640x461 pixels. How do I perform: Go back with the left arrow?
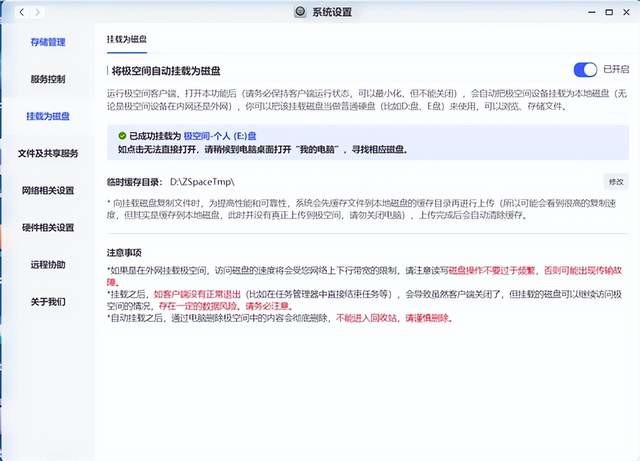click(22, 12)
